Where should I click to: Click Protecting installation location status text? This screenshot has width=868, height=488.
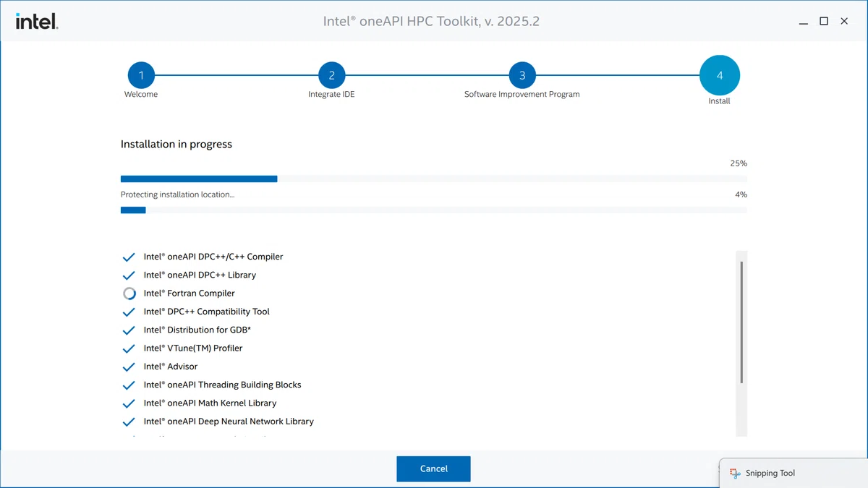177,194
